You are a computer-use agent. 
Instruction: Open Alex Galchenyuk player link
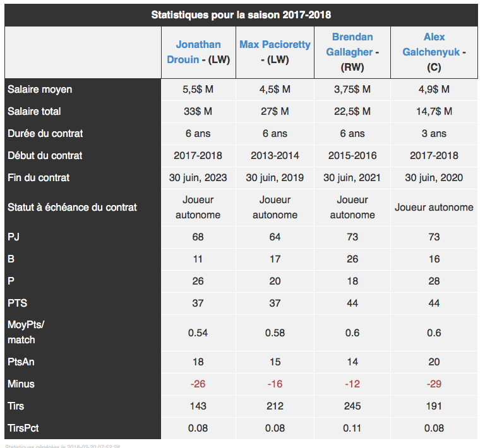point(432,45)
